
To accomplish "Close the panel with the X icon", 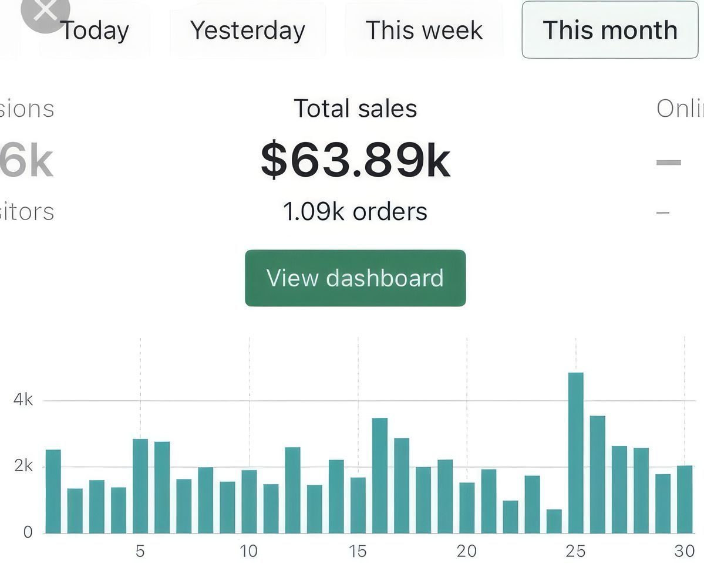I will pos(45,12).
